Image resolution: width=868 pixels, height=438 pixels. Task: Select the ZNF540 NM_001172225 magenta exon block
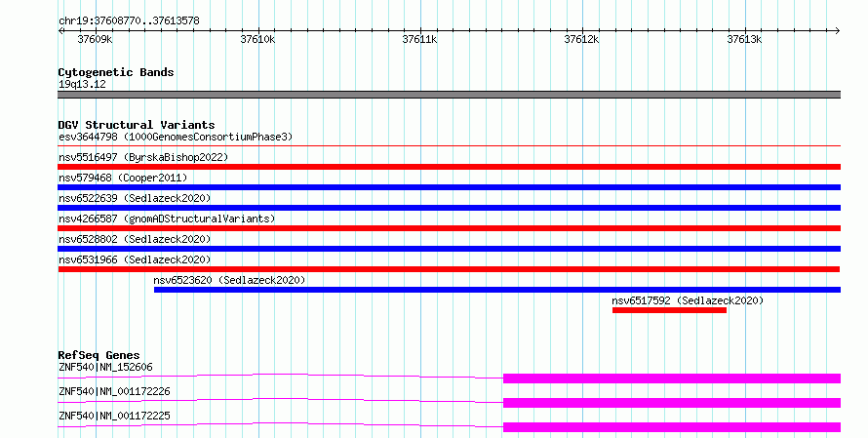point(672,427)
